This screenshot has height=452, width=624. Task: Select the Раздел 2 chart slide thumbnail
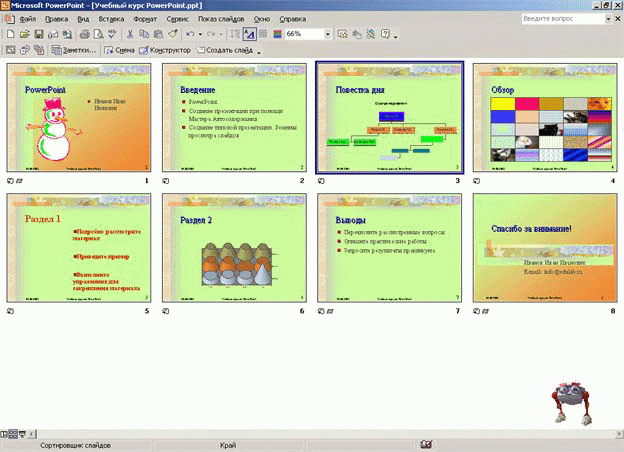(x=234, y=248)
